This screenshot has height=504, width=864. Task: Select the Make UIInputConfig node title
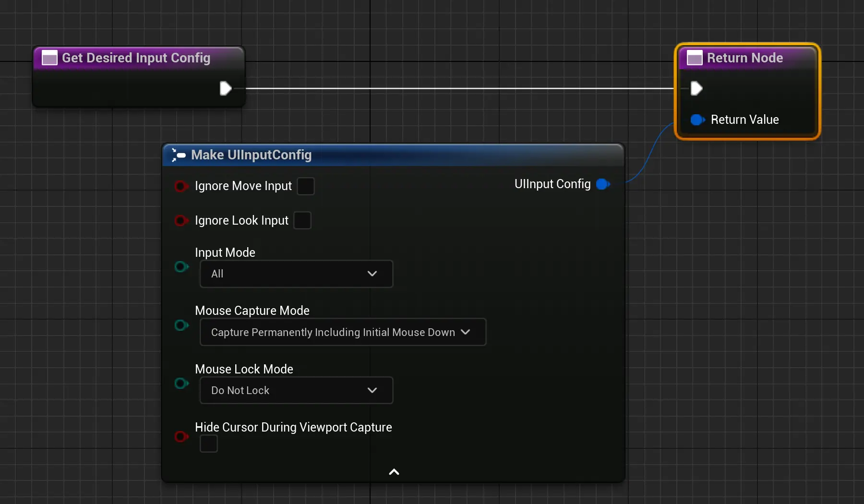[x=251, y=155]
